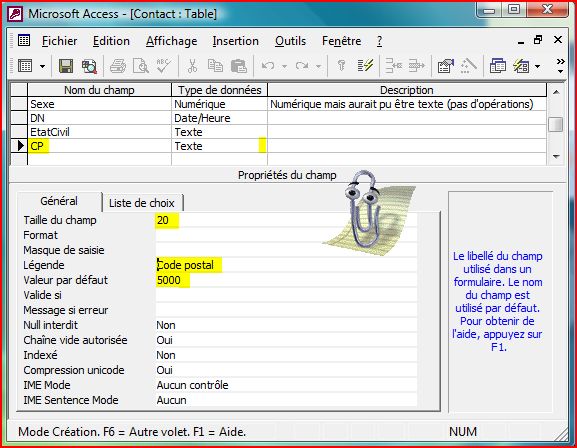Click the Copy icon
Image resolution: width=577 pixels, height=448 pixels.
(215, 66)
